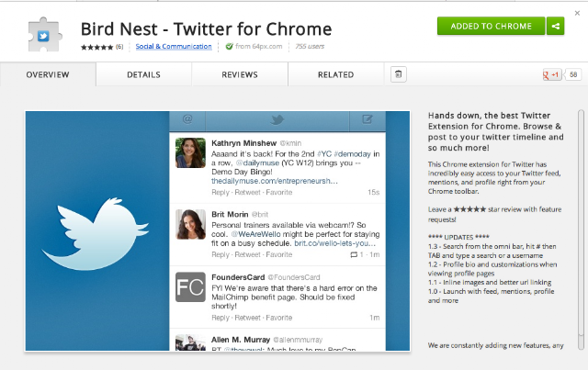588x370 pixels.
Task: Switch to the Overview tab
Action: tap(48, 74)
